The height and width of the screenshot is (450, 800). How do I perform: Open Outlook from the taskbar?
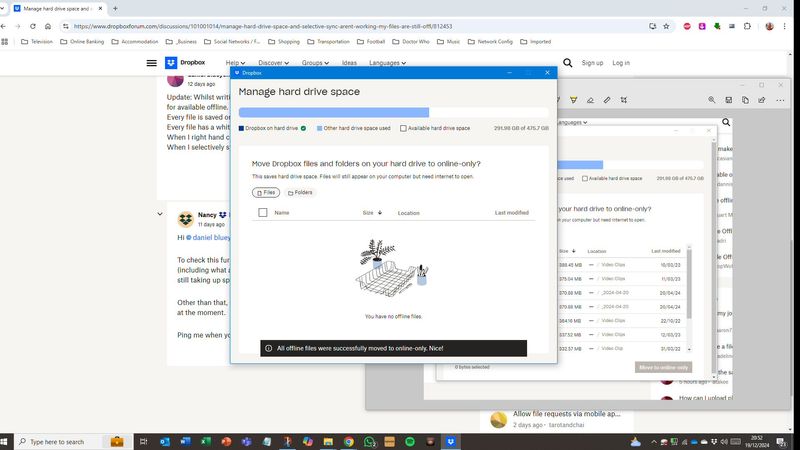point(165,442)
